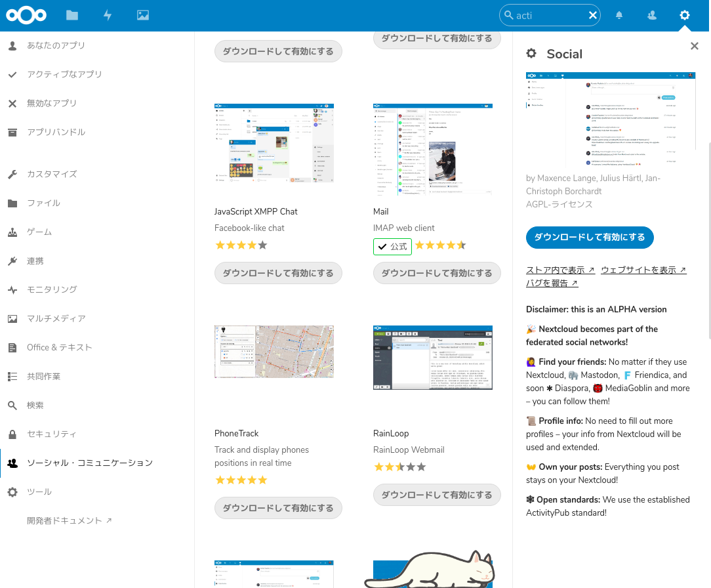
Task: Focus the search field containing acti
Action: pos(550,16)
